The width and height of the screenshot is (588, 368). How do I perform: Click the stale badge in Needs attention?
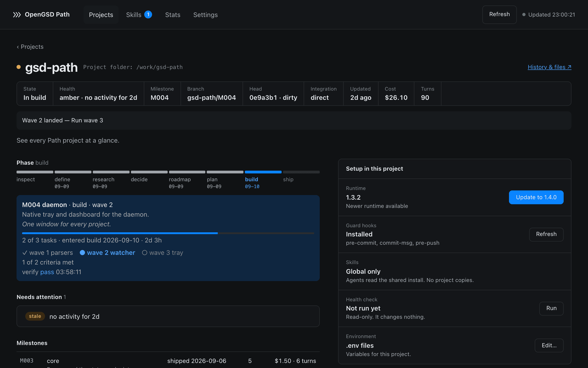35,316
